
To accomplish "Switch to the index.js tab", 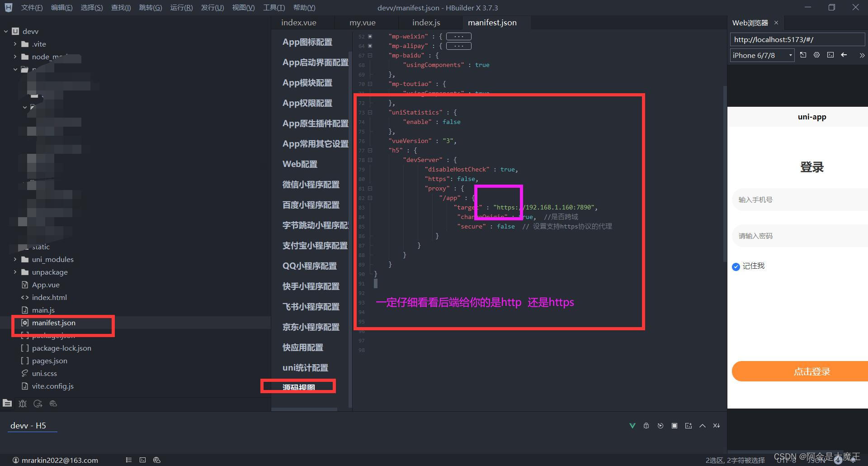I will 426,23.
